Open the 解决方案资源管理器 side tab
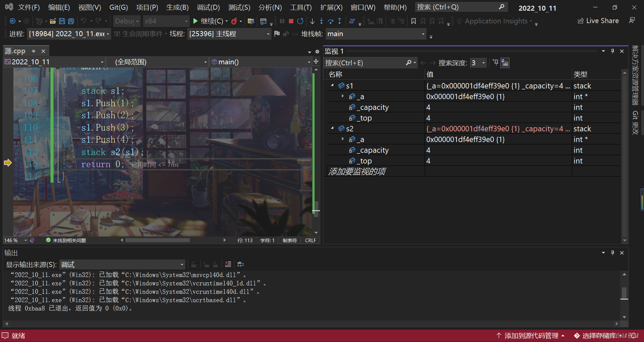Viewport: 644px width, 342px height. pyautogui.click(x=635, y=75)
